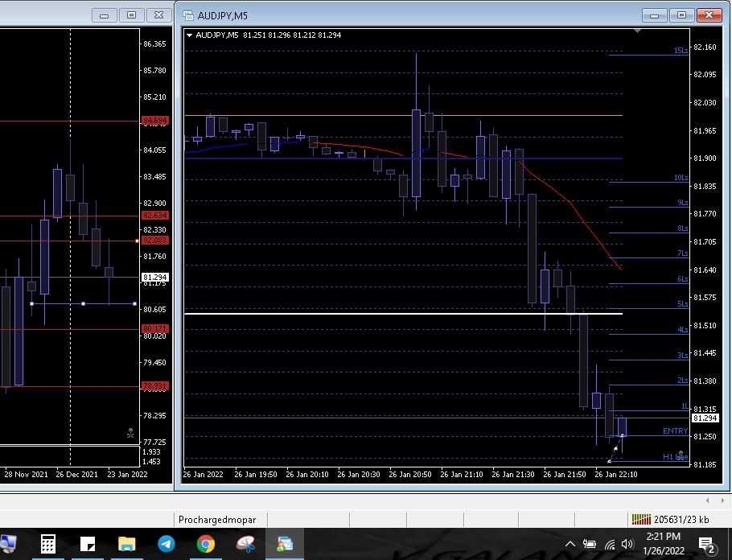Click the chart shift marker triangle at the top
Screen dimensions: 732x560
tap(637, 31)
